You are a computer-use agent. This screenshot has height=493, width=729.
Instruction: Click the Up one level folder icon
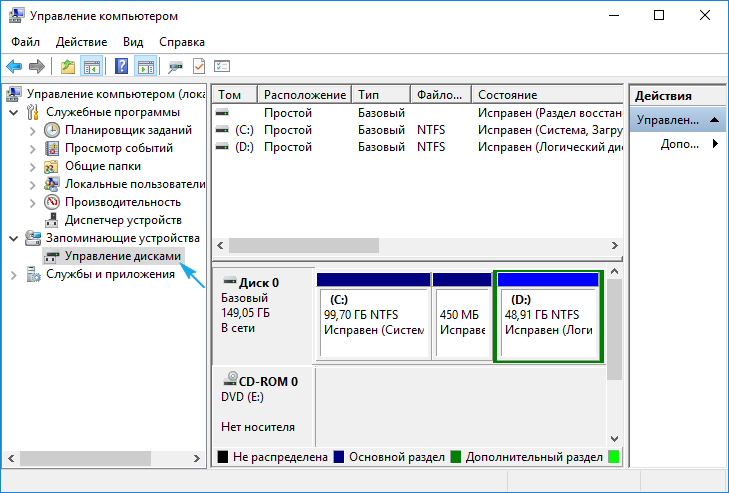(x=67, y=67)
